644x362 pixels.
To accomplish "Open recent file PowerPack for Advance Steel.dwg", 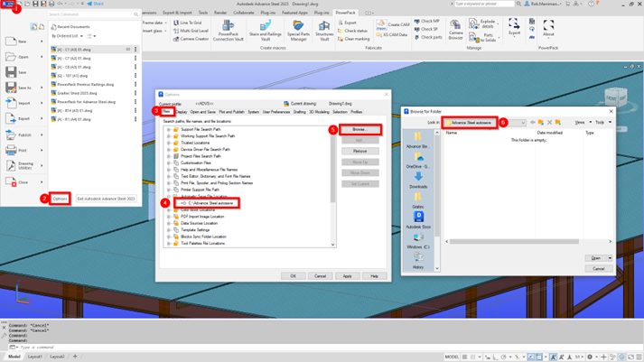I will [86, 102].
